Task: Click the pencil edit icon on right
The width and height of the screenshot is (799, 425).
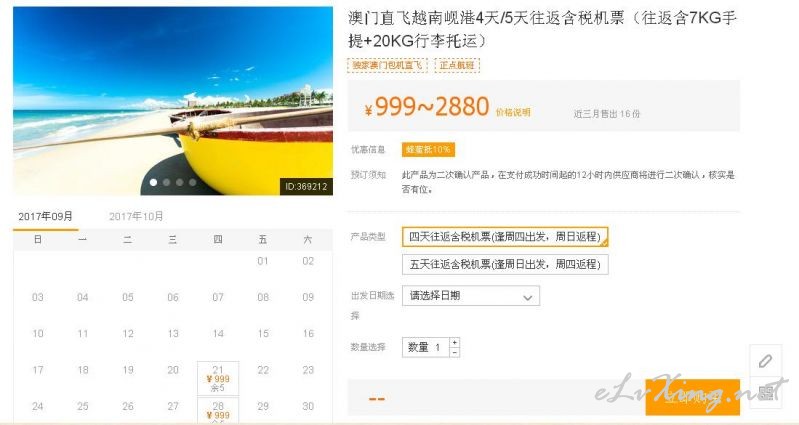Action: pyautogui.click(x=765, y=361)
